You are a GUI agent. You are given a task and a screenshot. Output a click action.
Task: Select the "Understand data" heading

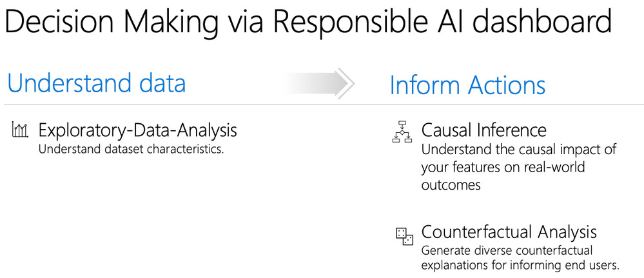click(x=97, y=83)
